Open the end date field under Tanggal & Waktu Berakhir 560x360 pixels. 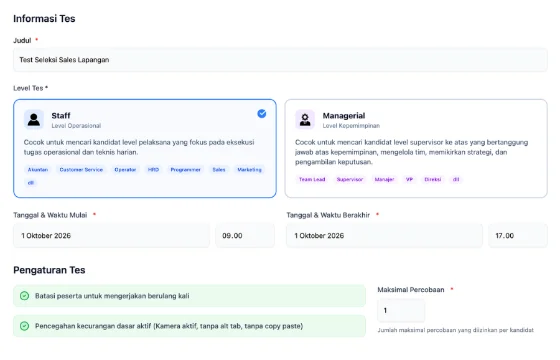(384, 236)
